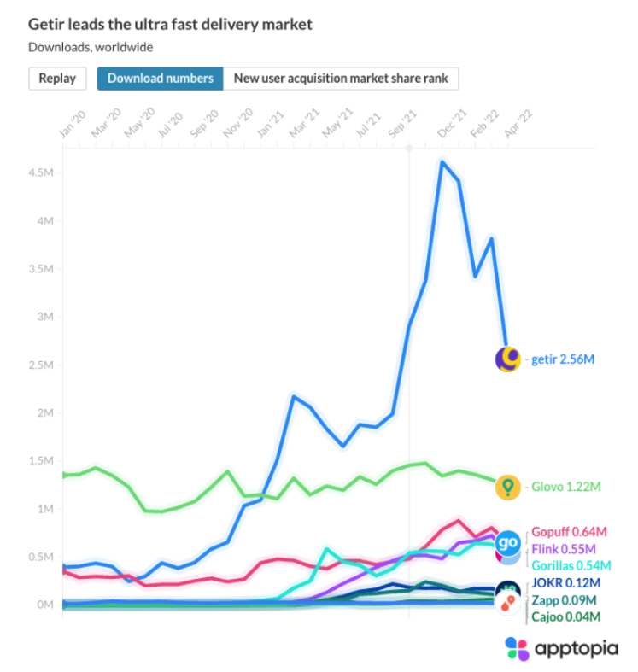Click the apptopia wordmark text
638x672 pixels.
click(577, 648)
